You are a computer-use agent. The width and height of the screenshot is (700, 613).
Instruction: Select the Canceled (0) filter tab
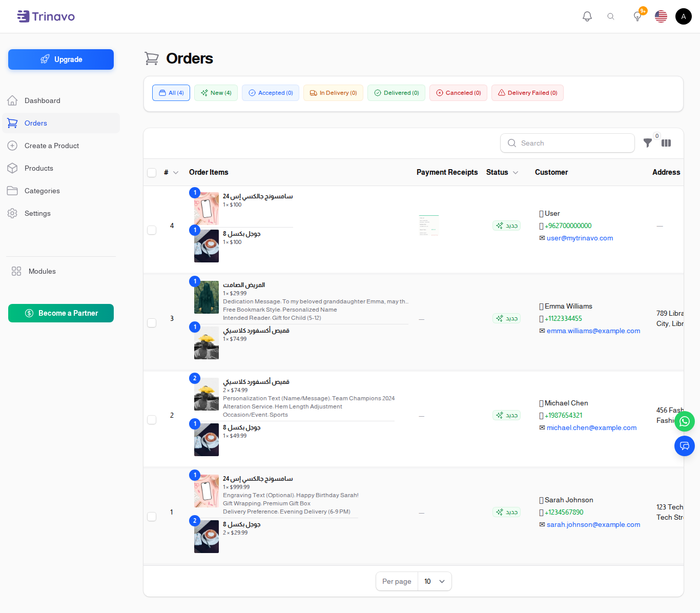coord(458,93)
